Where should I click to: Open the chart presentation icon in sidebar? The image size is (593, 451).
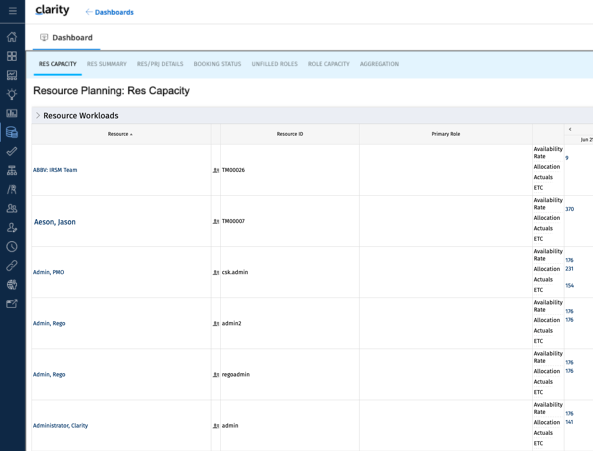[x=12, y=75]
